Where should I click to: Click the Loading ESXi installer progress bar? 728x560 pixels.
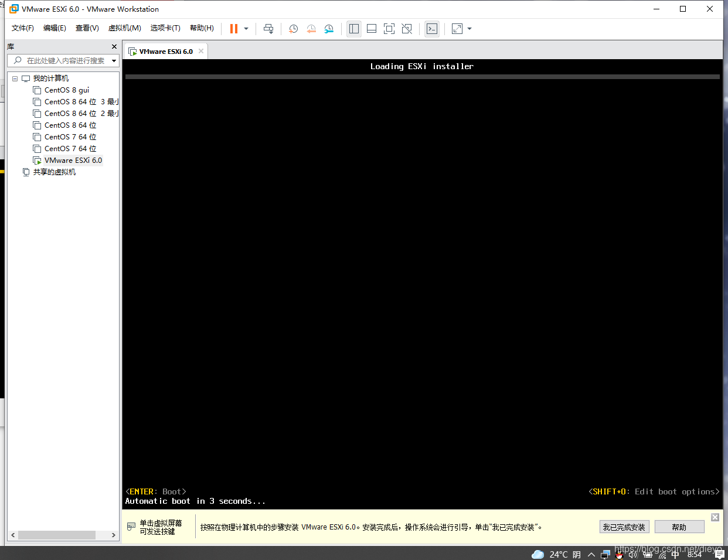tap(422, 77)
